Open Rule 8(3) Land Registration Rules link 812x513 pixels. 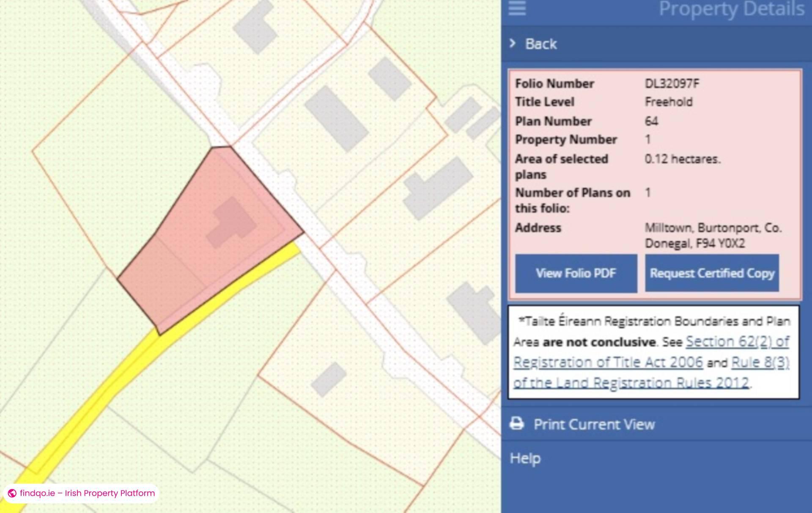point(760,362)
